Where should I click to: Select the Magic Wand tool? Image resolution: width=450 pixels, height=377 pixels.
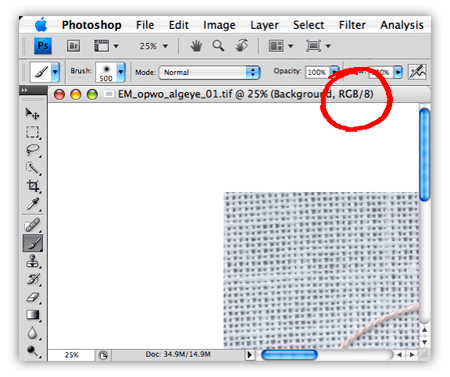(x=32, y=168)
